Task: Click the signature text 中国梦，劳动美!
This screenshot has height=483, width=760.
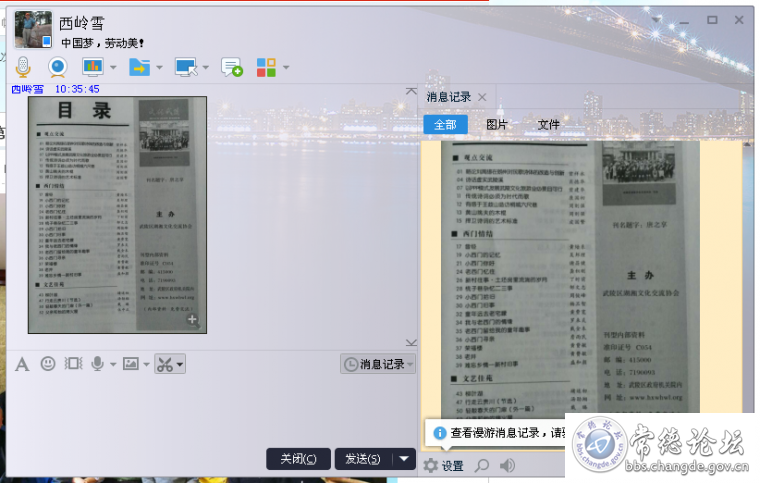Action: coord(103,43)
